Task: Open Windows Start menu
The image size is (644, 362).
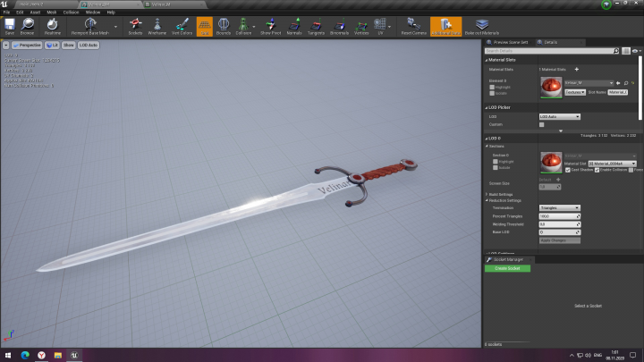Action: (8, 355)
